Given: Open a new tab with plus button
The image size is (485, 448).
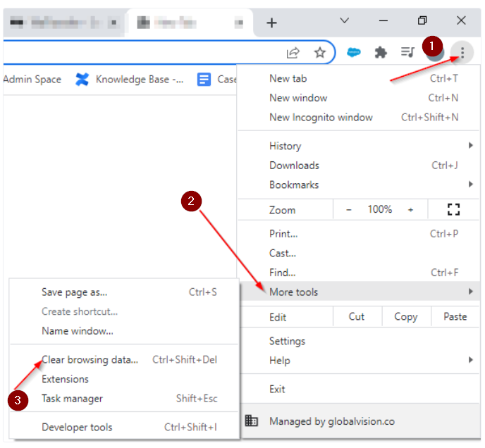Looking at the screenshot, I should tap(271, 23).
